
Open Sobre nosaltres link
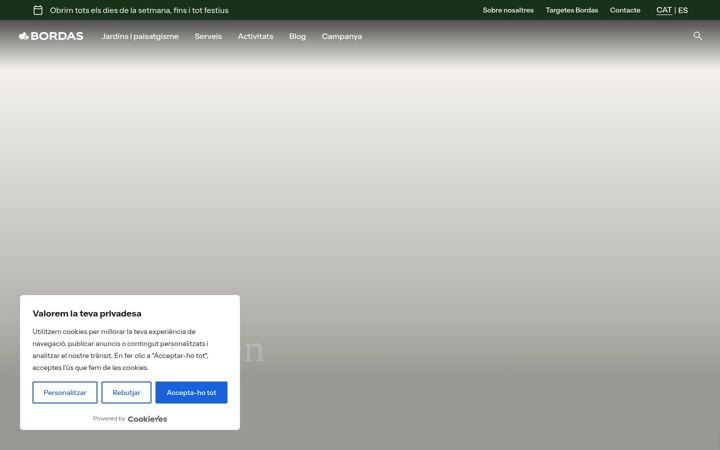click(508, 10)
